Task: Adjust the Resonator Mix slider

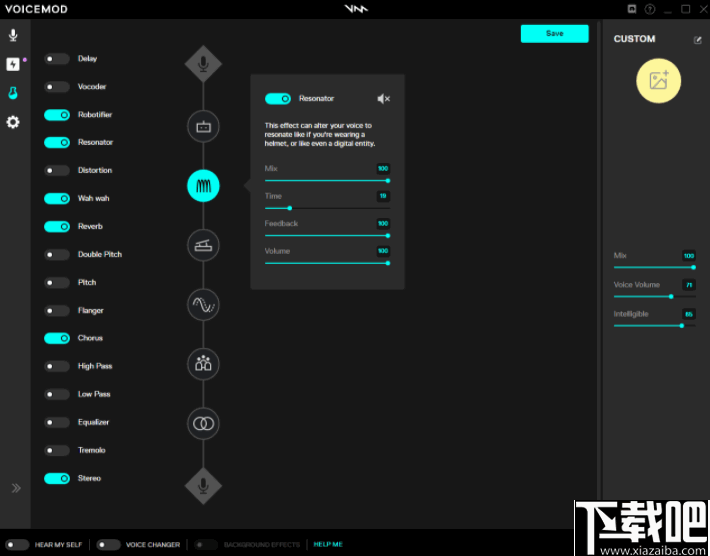Action: coord(327,181)
